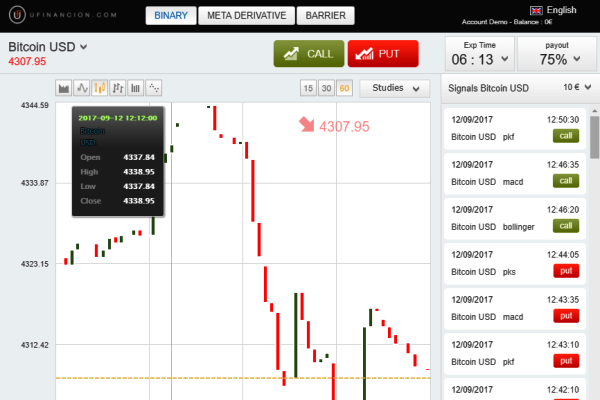Click the Open 4337.84 tooltip value
The height and width of the screenshot is (400, 600).
(x=139, y=157)
